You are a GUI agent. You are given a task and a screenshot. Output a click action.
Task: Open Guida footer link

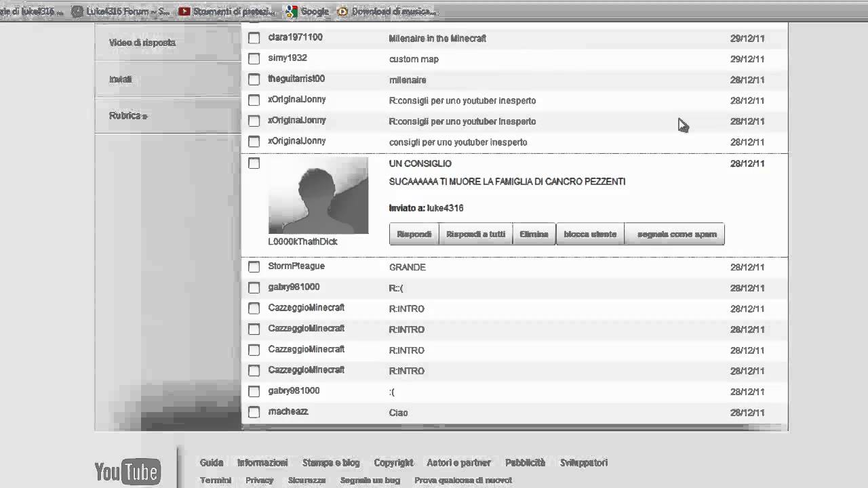212,463
